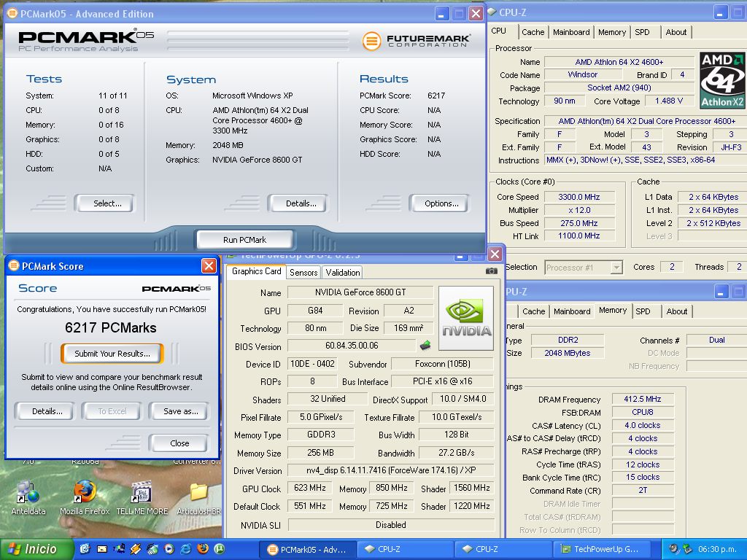Launch the Winamp lightning-bolt quick launch icon
The height and width of the screenshot is (560, 747).
(x=136, y=549)
